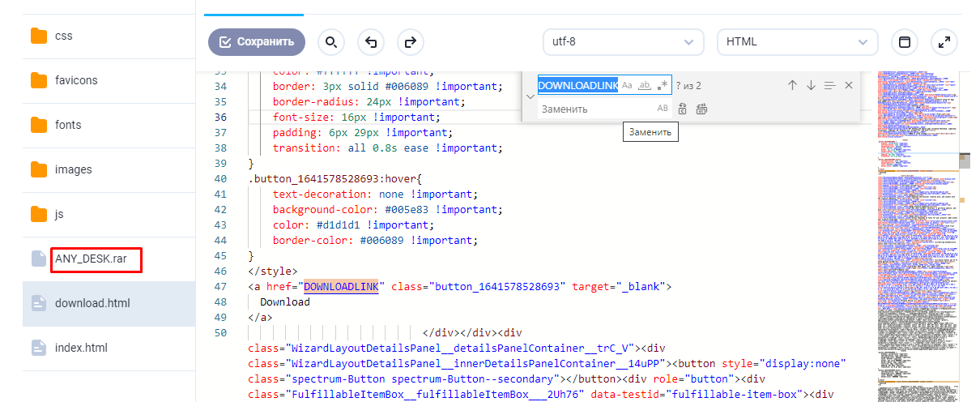Open the HTML language dropdown
The image size is (980, 402).
pyautogui.click(x=798, y=41)
